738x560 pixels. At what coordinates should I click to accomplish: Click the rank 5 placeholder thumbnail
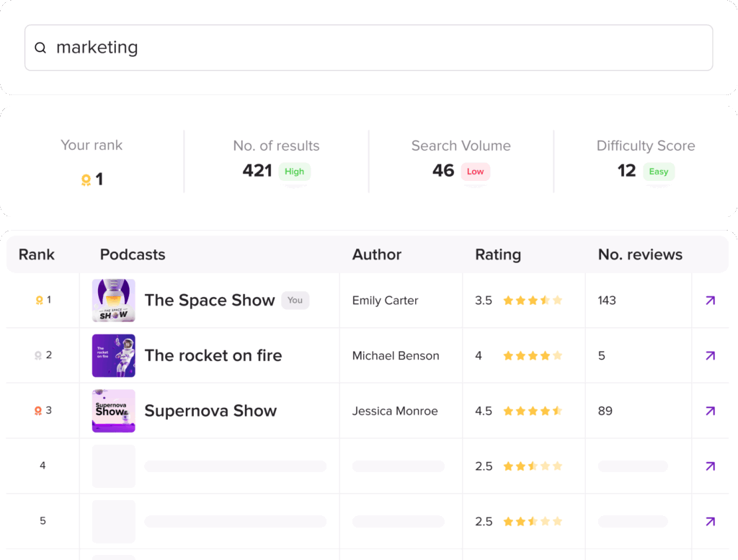point(113,521)
